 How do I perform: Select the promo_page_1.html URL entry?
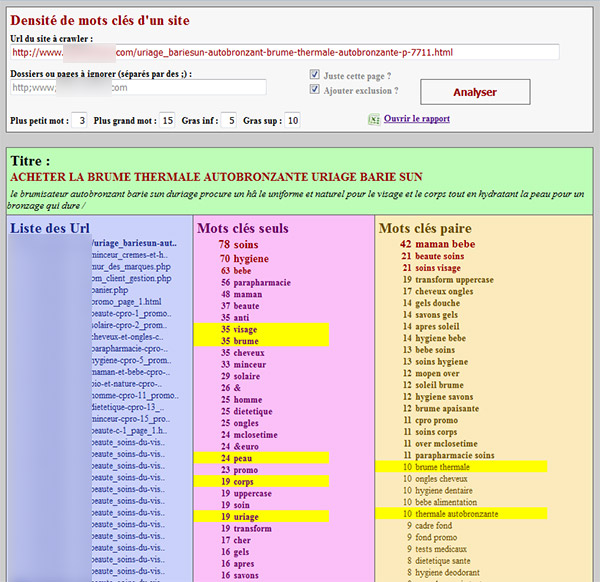tap(126, 301)
